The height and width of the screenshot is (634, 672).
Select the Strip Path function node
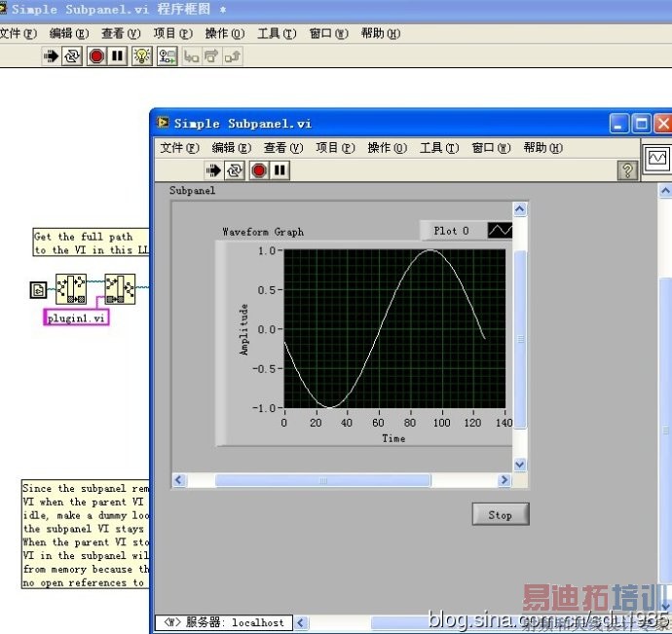(71, 289)
